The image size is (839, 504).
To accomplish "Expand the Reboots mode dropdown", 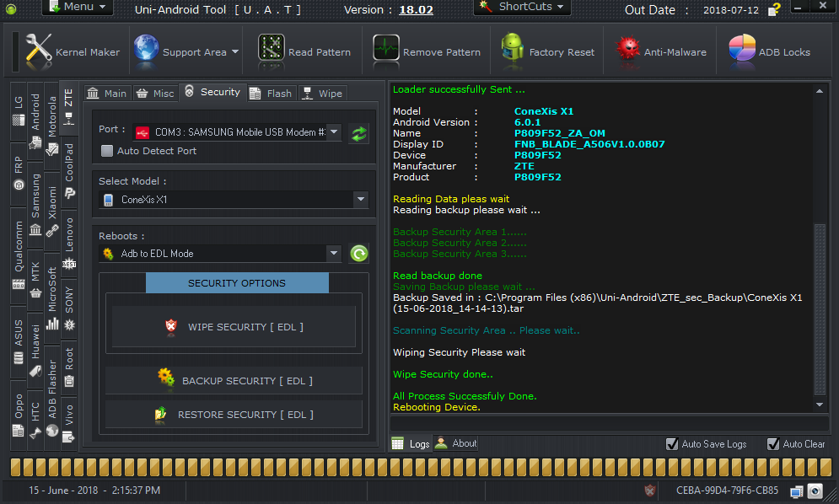I will pos(334,253).
